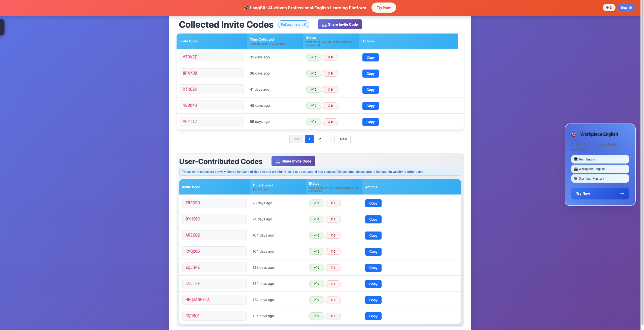Mark TRRDB9 code as invalid
This screenshot has height=330, width=644.
click(333, 203)
